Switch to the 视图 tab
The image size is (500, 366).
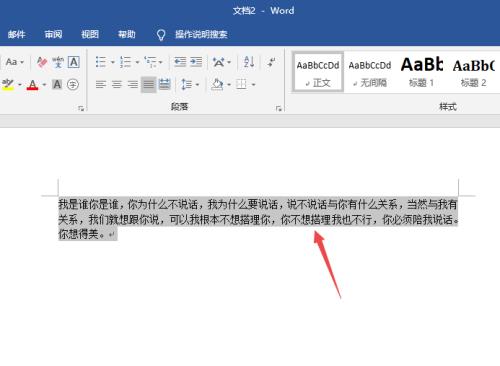90,34
